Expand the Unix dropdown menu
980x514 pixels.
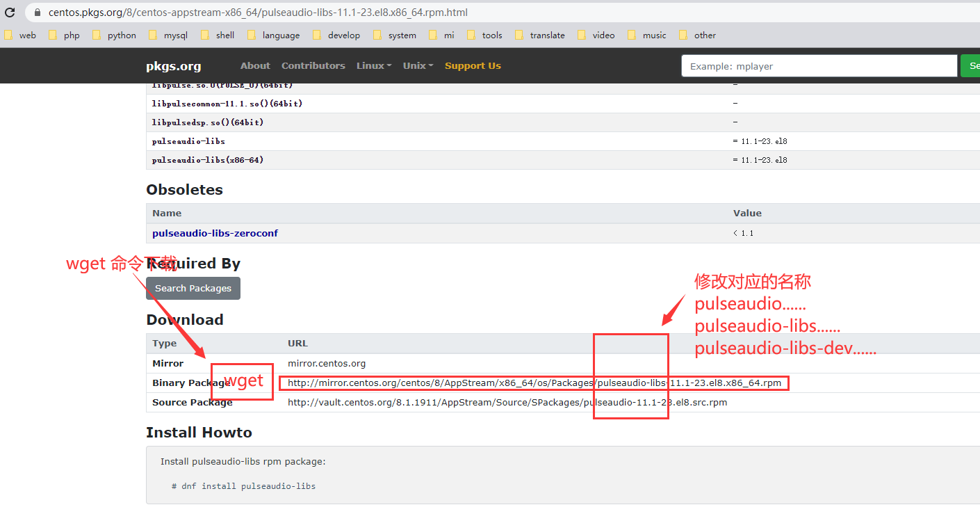418,65
